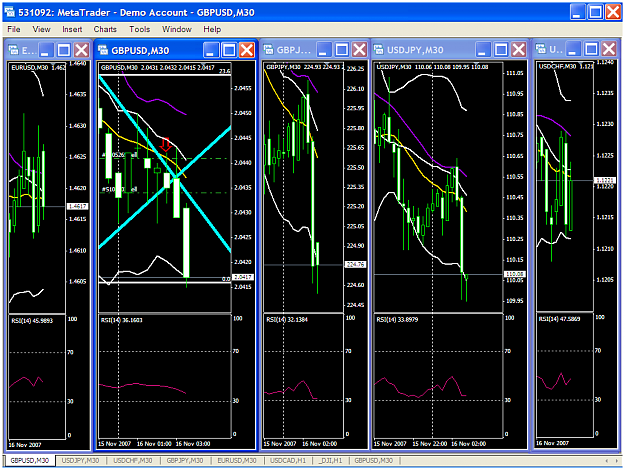
Task: Maximize the GBPUSD,M30 chart window
Action: tap(229, 50)
